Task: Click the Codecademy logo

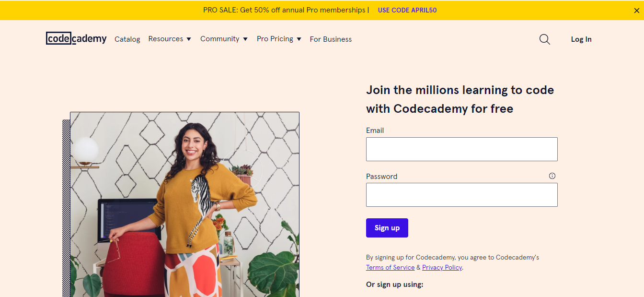Action: coord(76,38)
